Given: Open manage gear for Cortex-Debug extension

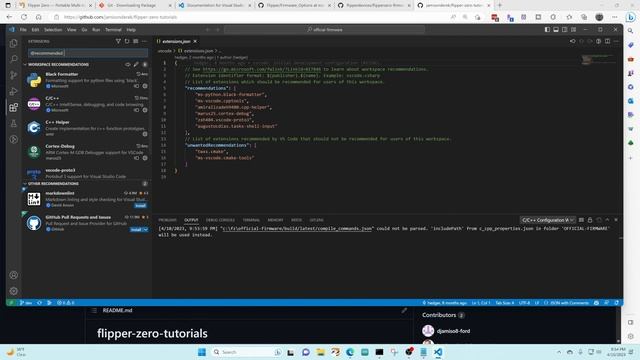Looking at the screenshot, I should click(x=145, y=158).
